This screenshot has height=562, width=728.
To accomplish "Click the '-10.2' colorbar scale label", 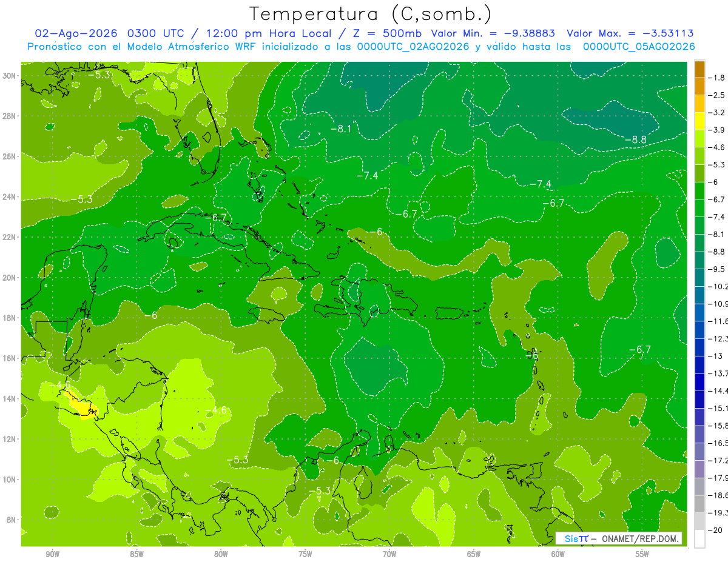I will (x=718, y=287).
